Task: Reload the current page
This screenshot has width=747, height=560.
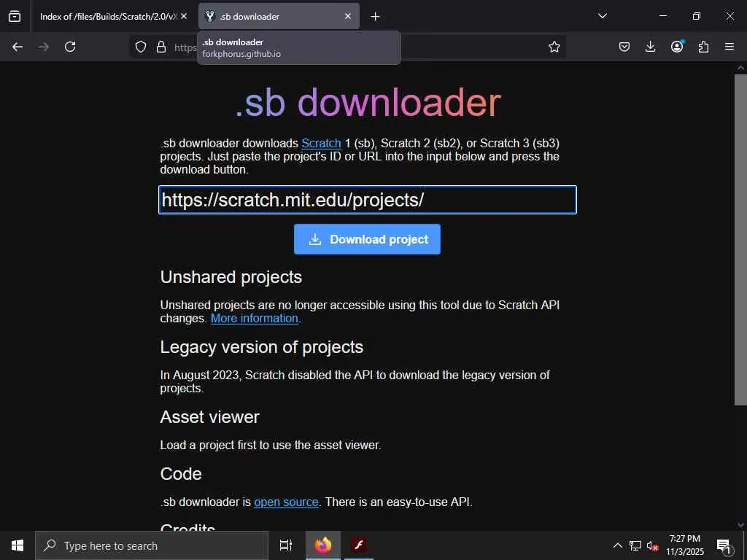Action: click(x=70, y=47)
